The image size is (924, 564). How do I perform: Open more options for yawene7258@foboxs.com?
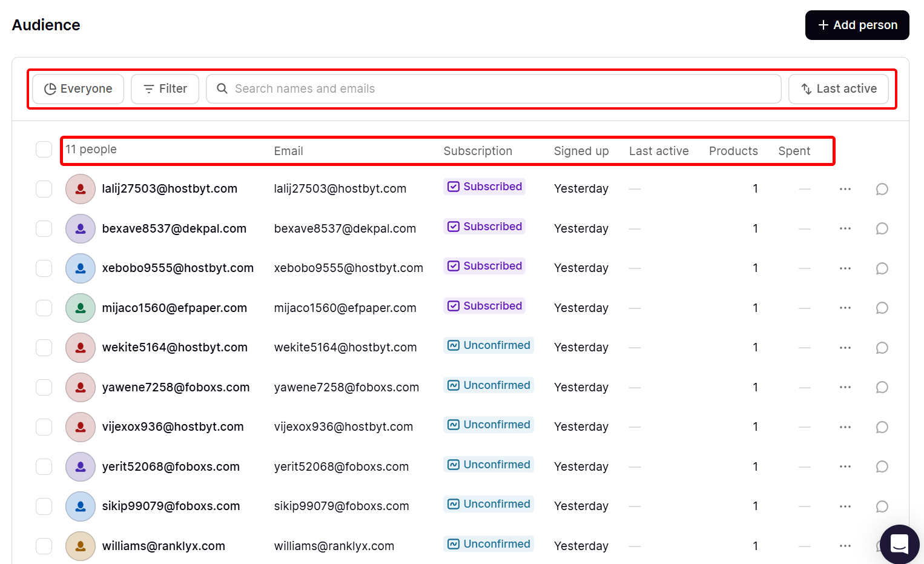(845, 387)
